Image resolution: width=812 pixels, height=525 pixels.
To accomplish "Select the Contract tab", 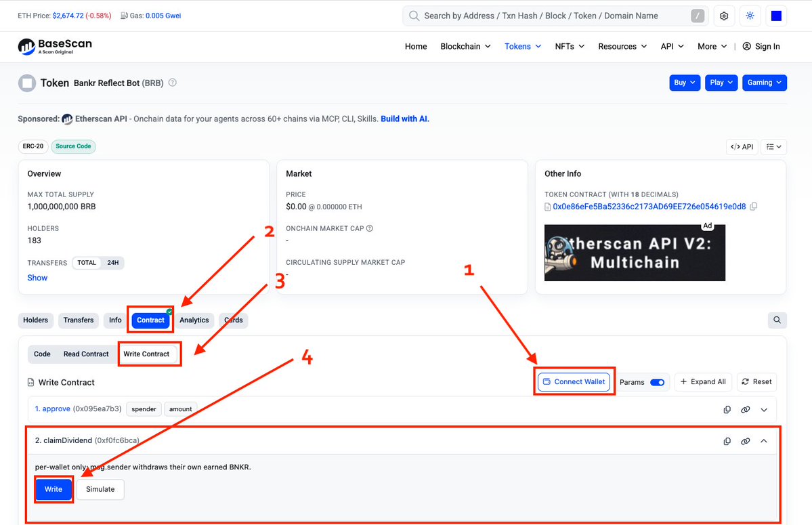I will pyautogui.click(x=150, y=320).
